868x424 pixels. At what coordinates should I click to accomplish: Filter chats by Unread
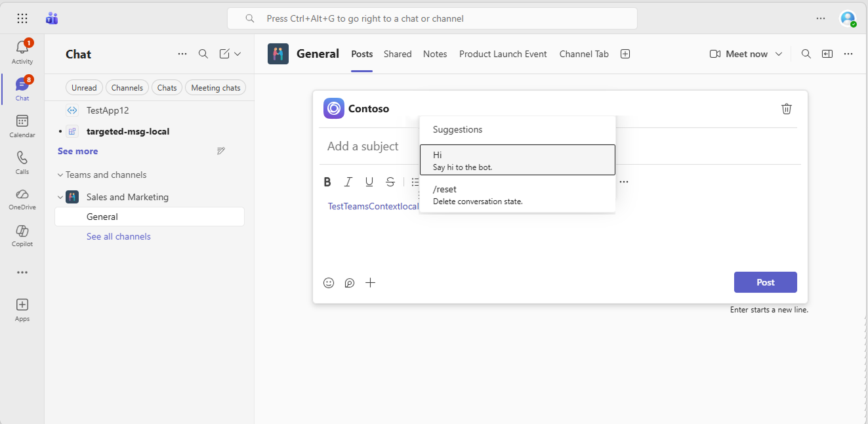click(x=84, y=87)
